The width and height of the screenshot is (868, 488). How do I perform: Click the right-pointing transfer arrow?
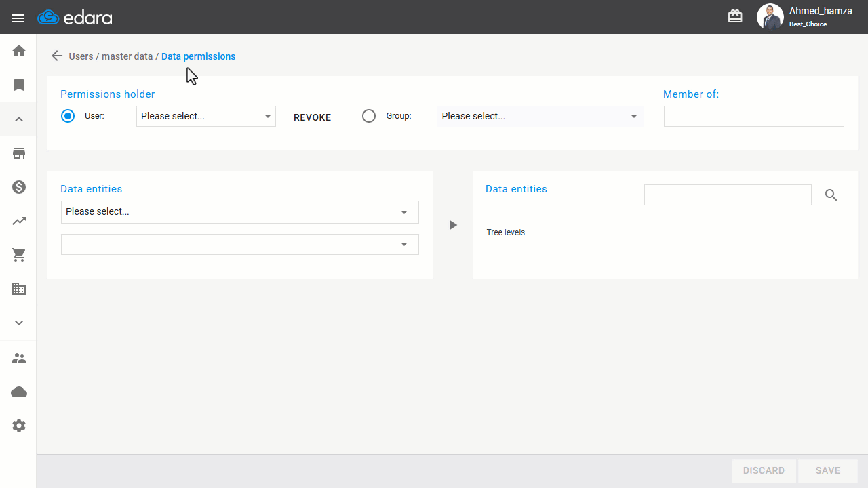coord(454,225)
